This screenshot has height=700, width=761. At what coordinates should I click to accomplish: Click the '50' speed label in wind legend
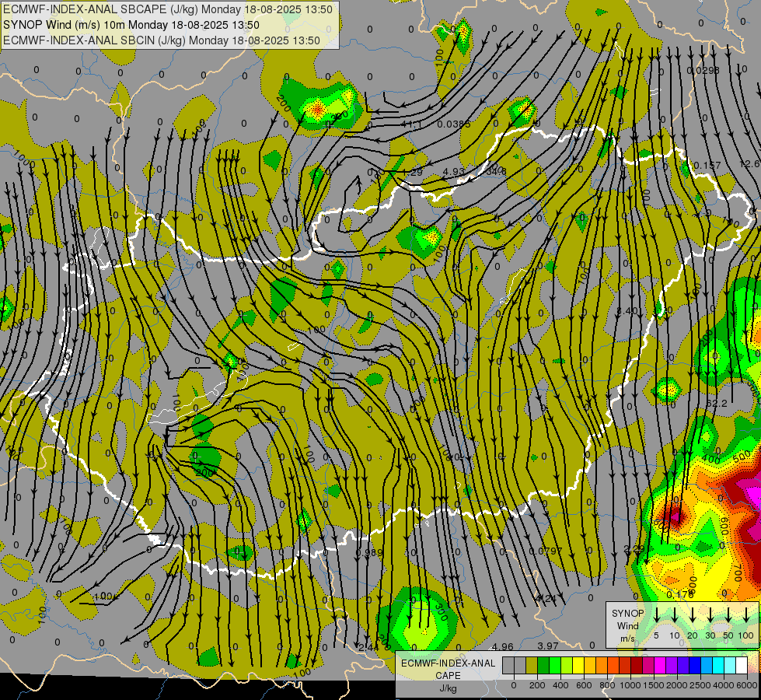[728, 635]
